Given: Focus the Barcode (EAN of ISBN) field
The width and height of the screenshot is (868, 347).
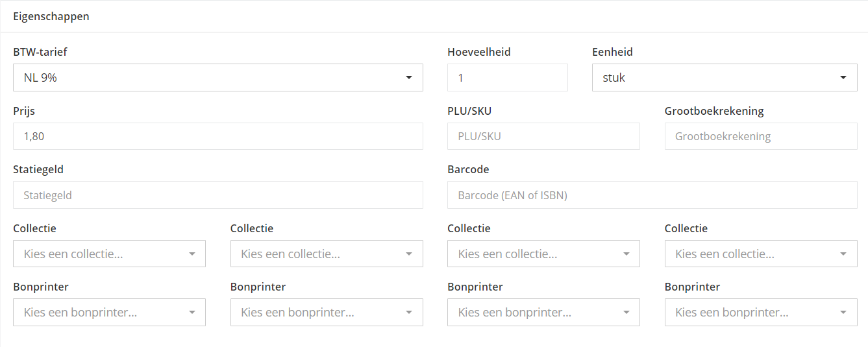Looking at the screenshot, I should 652,195.
